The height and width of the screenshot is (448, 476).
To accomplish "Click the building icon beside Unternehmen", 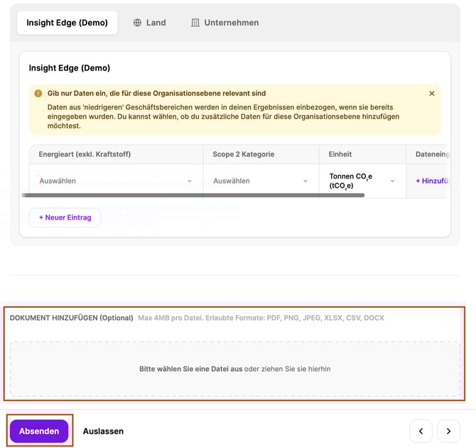I will tap(195, 23).
